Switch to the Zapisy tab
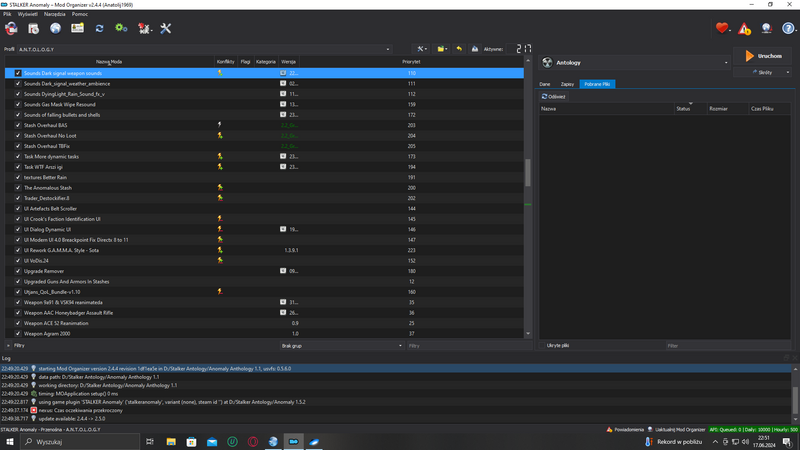This screenshot has height=450, width=800. pyautogui.click(x=567, y=84)
